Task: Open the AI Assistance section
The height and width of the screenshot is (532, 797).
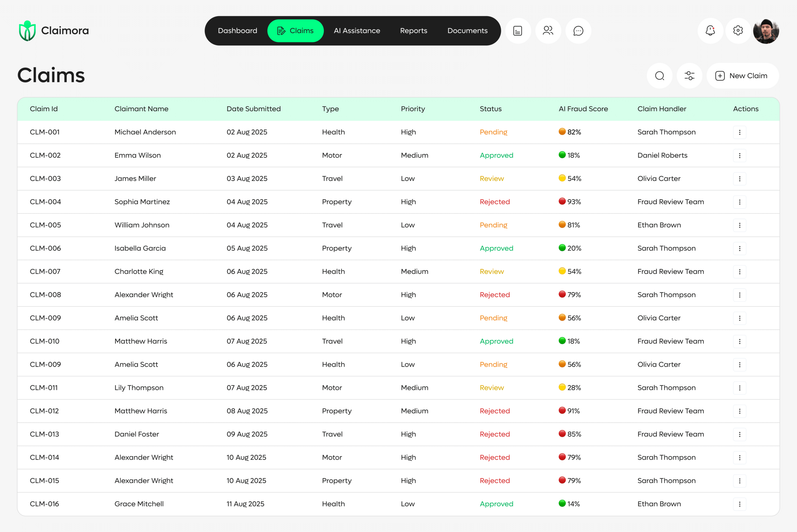Action: click(x=356, y=31)
